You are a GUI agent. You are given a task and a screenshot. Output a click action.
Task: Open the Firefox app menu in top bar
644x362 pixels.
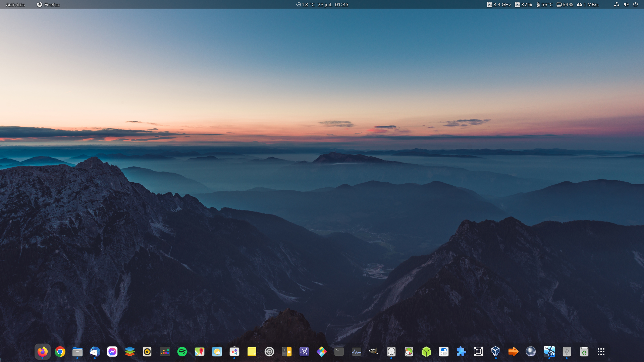coord(48,4)
